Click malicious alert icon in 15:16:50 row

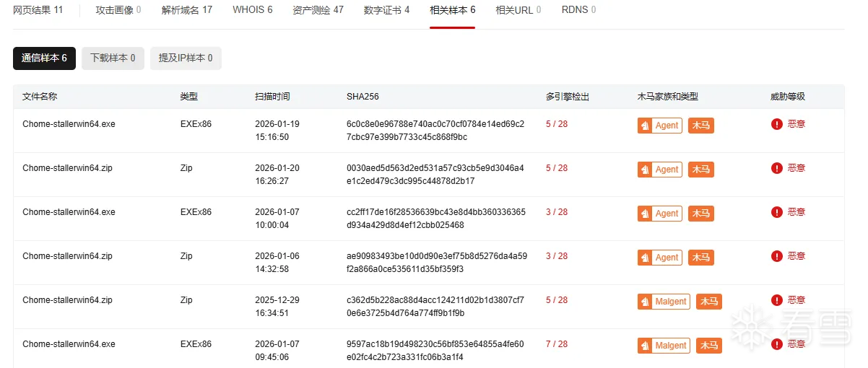[777, 124]
